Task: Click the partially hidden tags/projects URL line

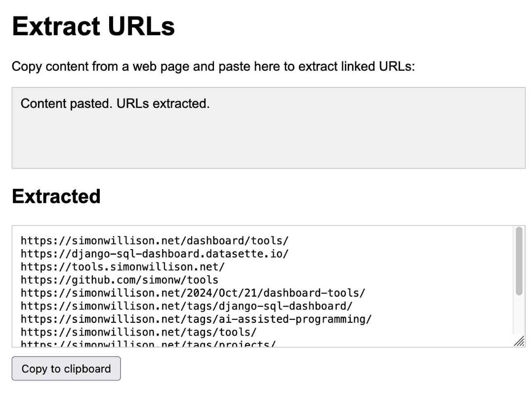Action: pyautogui.click(x=148, y=344)
